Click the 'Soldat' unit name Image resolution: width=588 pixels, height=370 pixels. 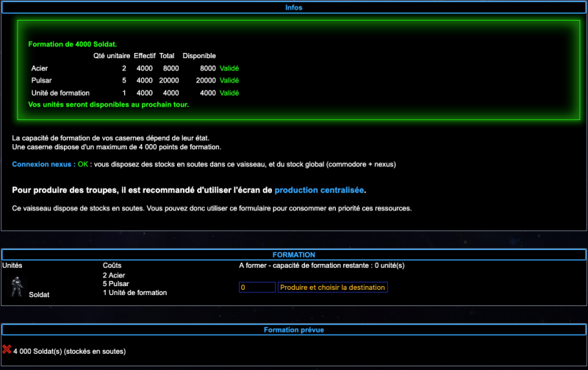point(39,295)
